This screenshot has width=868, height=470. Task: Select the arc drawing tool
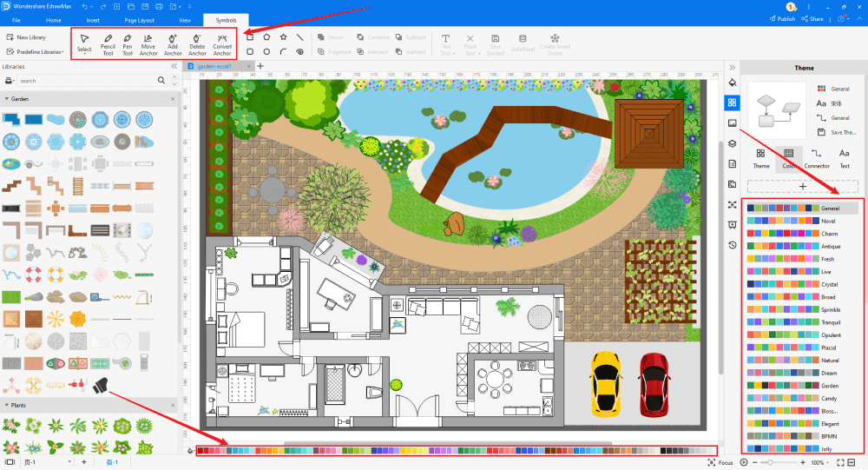284,51
